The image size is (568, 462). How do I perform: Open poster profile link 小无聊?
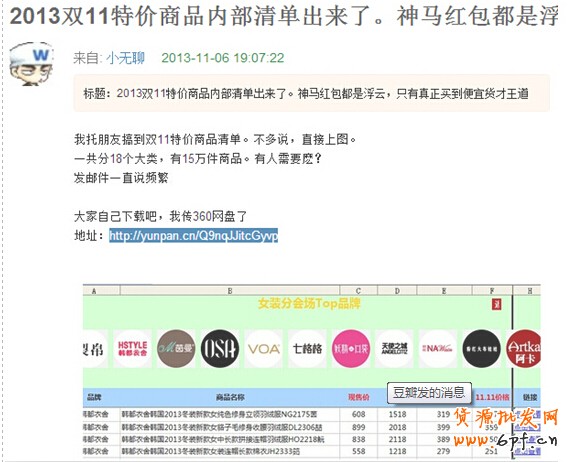pyautogui.click(x=125, y=58)
